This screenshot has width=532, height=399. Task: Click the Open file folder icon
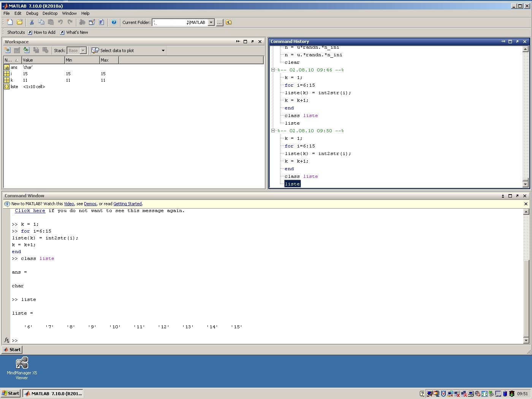20,22
